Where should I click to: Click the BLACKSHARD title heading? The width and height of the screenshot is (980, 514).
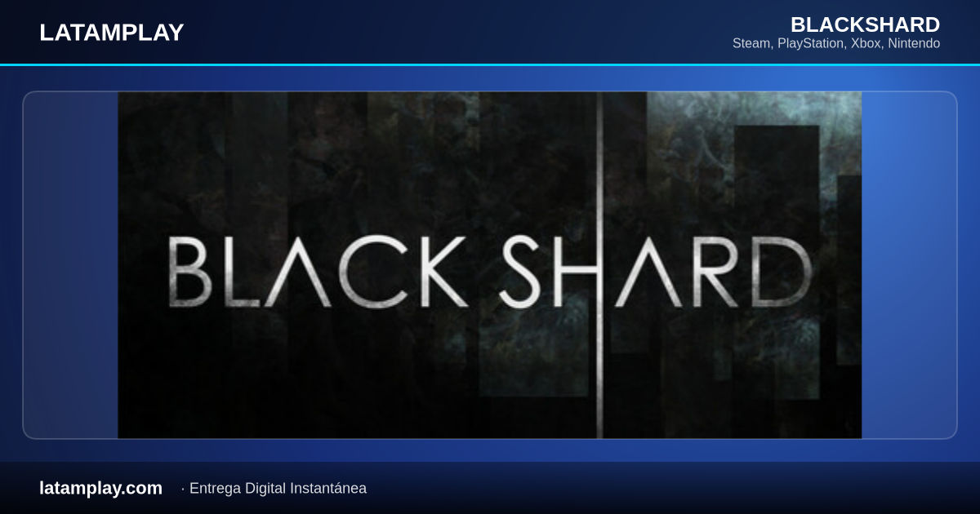(x=865, y=24)
